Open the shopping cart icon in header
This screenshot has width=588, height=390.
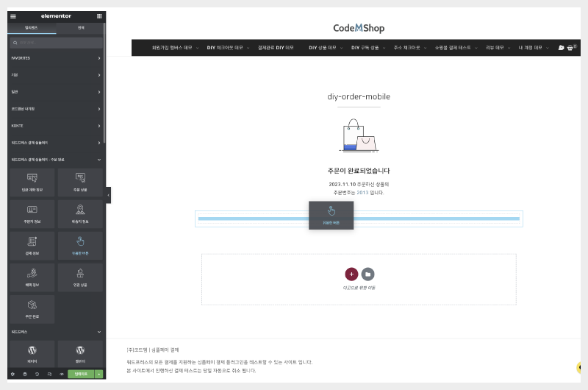point(571,47)
